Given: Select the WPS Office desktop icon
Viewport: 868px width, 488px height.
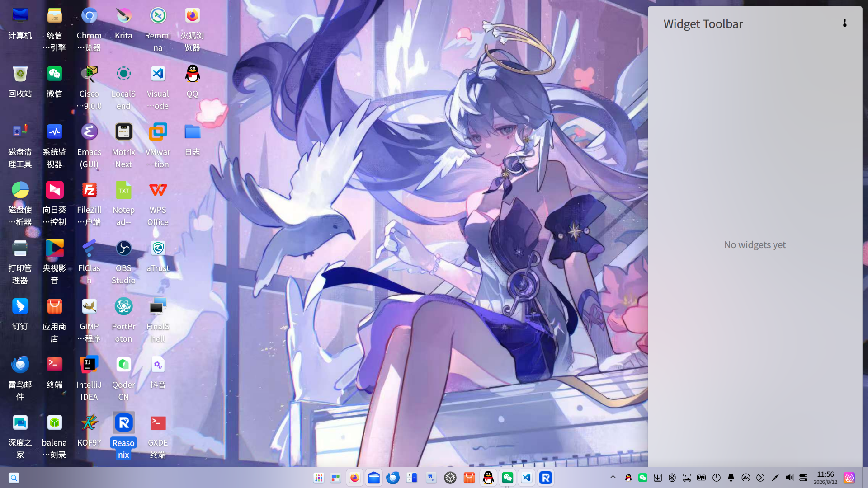Looking at the screenshot, I should [x=158, y=190].
